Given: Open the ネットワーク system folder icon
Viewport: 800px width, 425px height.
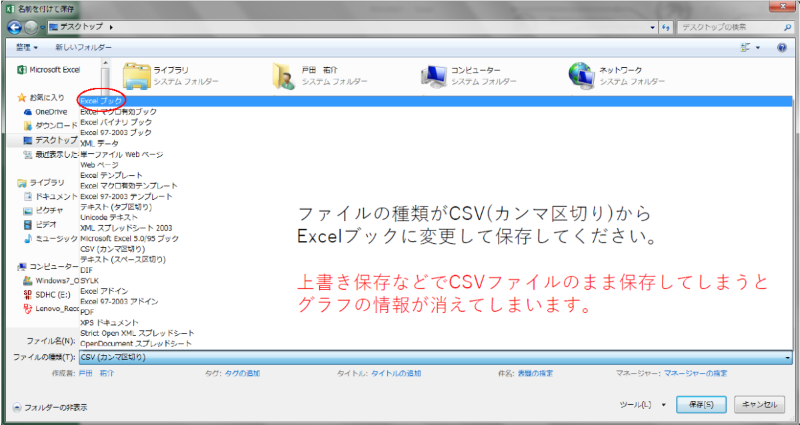Looking at the screenshot, I should coord(581,75).
